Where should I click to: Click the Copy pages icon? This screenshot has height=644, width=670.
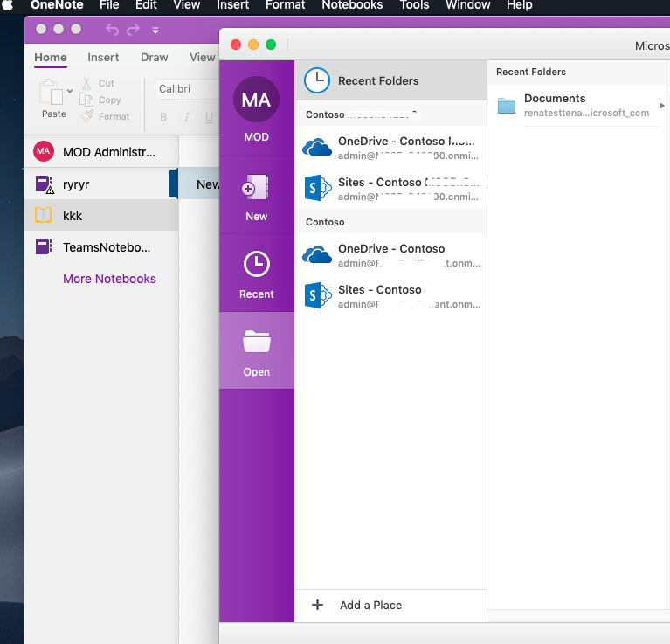tap(86, 100)
